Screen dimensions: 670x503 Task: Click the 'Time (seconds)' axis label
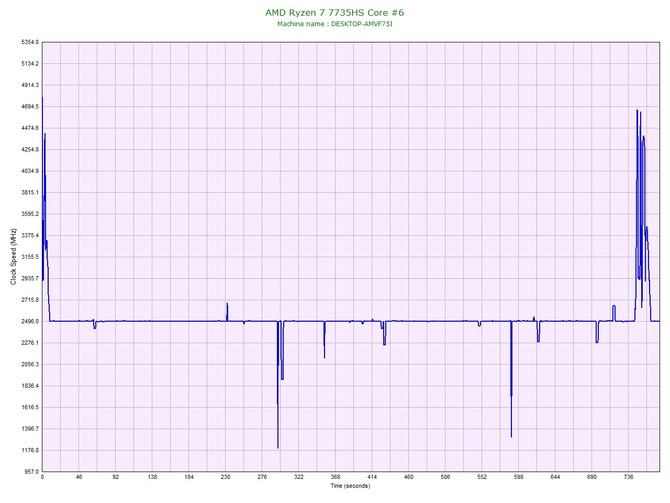click(350, 486)
